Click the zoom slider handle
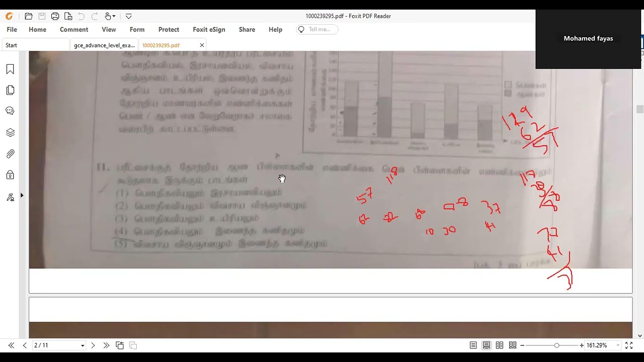 click(556, 345)
